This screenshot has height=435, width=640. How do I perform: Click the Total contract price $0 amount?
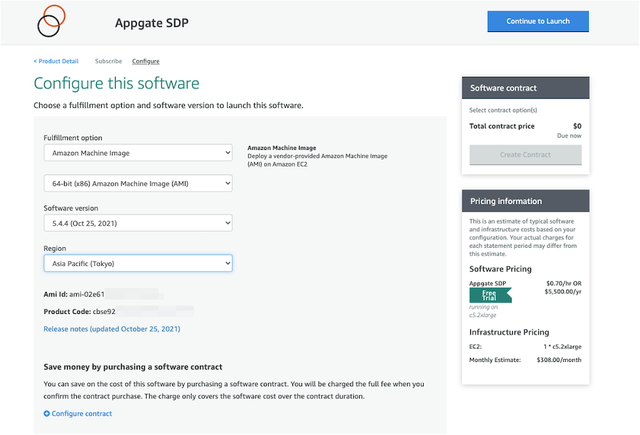[x=577, y=126]
